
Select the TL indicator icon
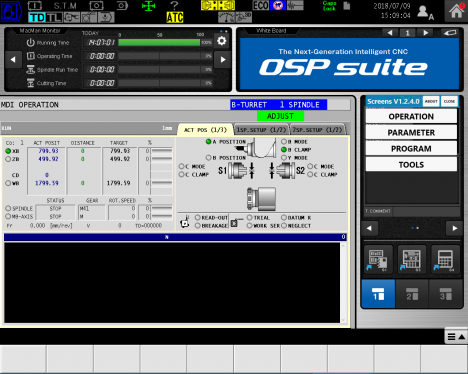tap(54, 17)
